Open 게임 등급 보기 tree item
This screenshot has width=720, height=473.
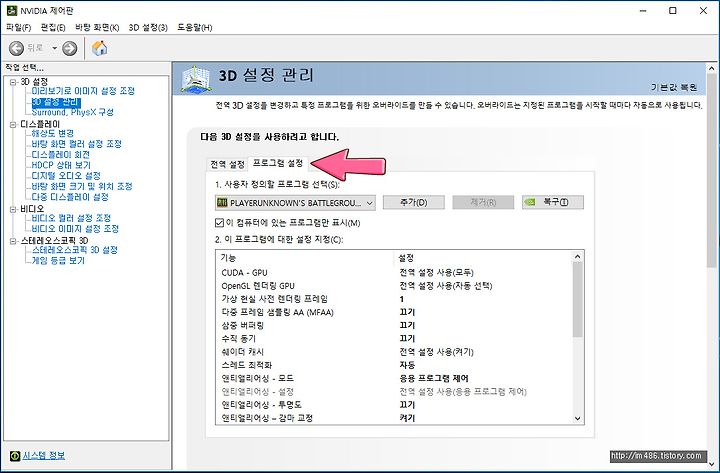pyautogui.click(x=58, y=260)
